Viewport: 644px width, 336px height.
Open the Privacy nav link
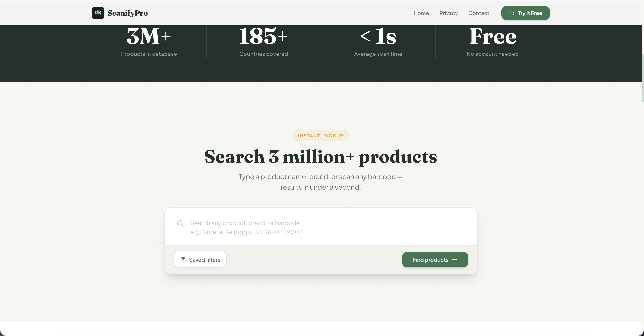pos(449,13)
